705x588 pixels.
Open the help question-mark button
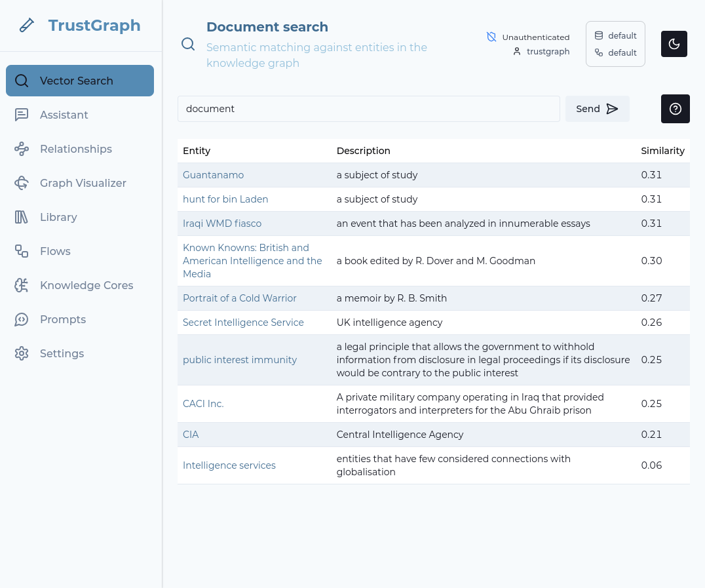(x=676, y=109)
